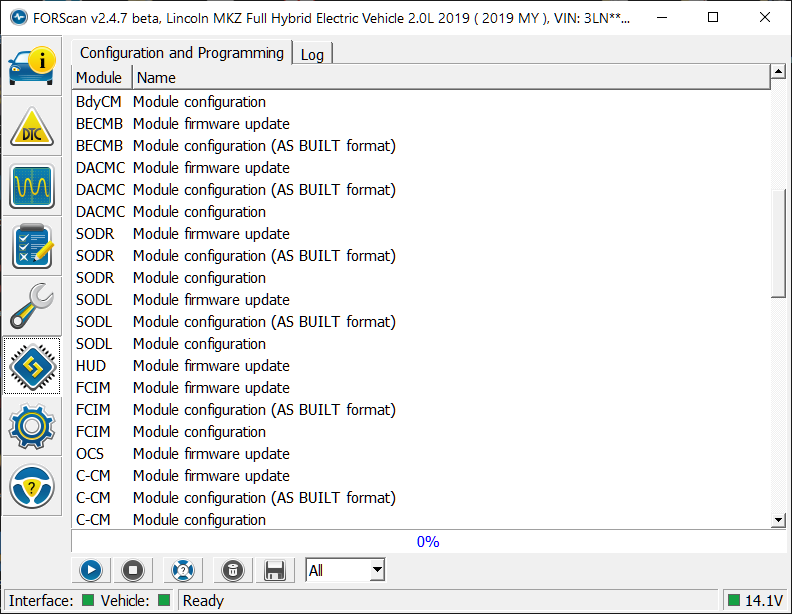Open the Vehicle information section
The height and width of the screenshot is (614, 792).
click(32, 66)
